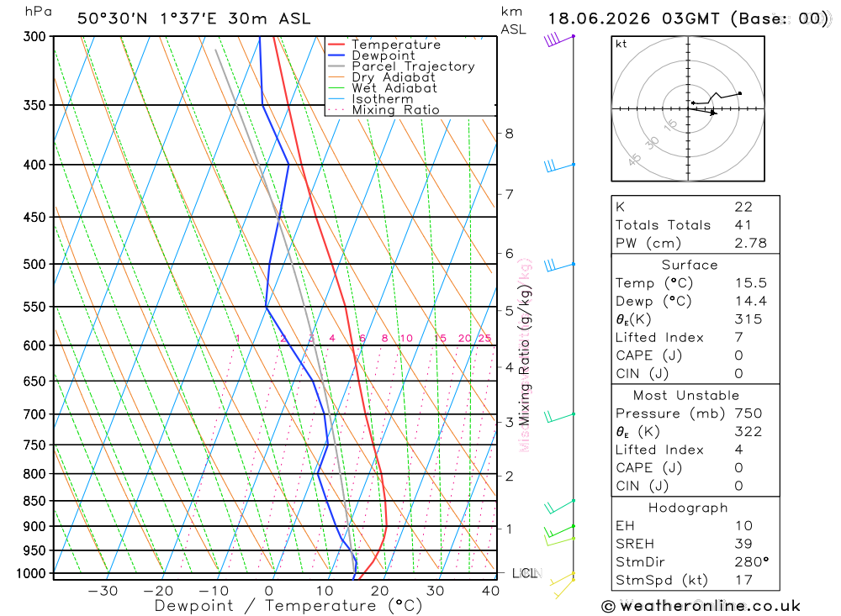
Task: Click the 40 temperature axis tick
Action: pos(491,591)
